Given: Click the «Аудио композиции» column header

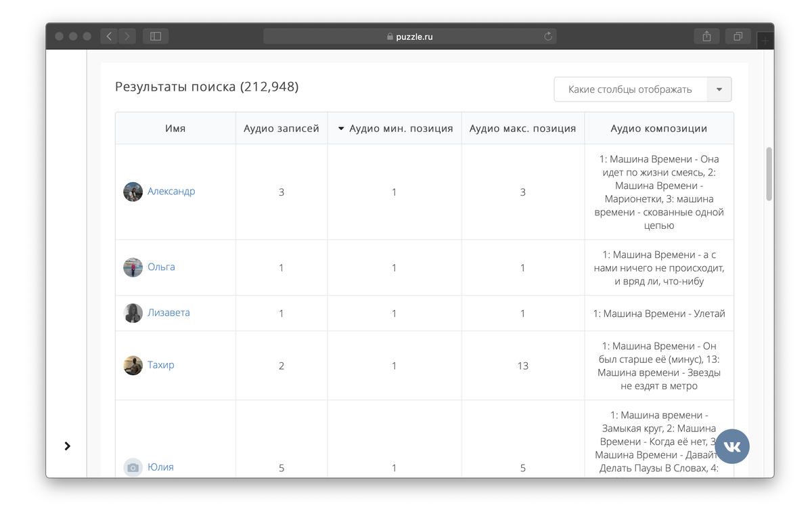Looking at the screenshot, I should click(x=659, y=128).
